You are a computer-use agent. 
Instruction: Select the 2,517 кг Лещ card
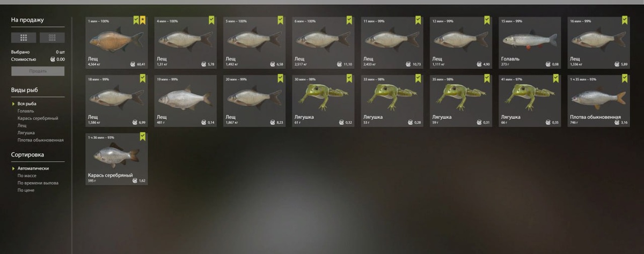(323, 42)
